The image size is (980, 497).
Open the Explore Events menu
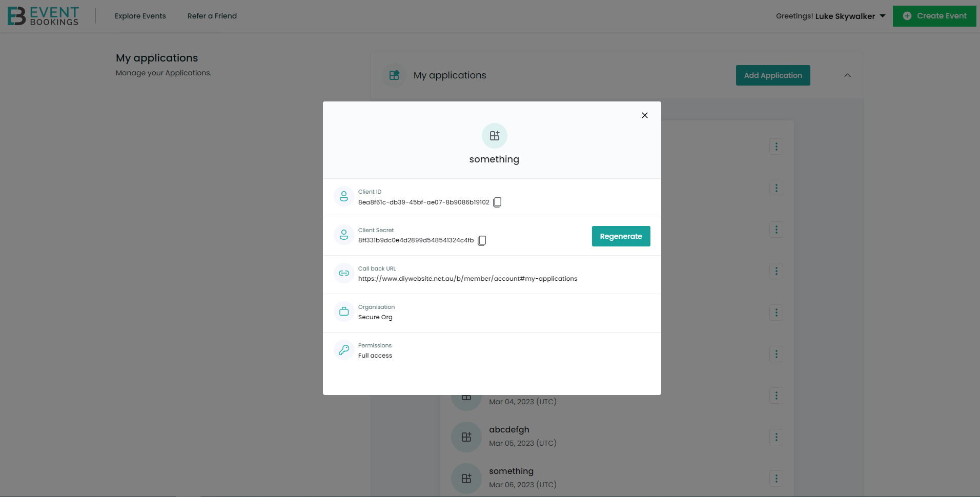140,16
